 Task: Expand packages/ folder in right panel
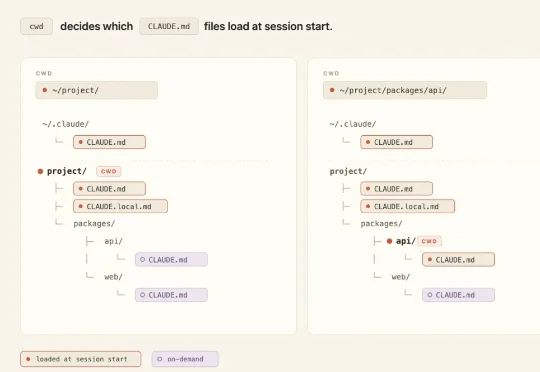(381, 224)
